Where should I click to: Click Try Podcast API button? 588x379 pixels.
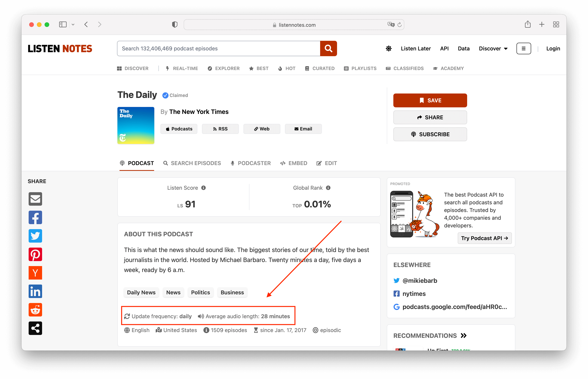[x=484, y=238]
